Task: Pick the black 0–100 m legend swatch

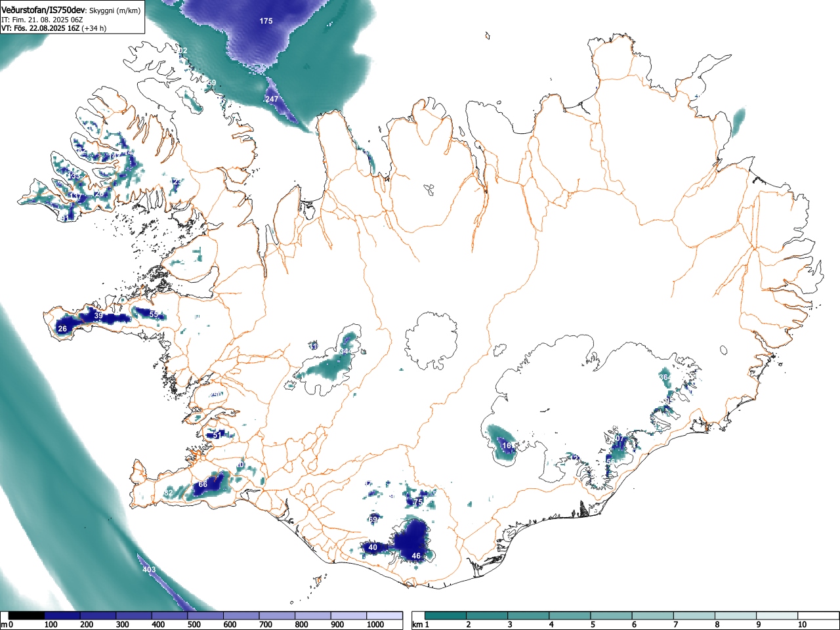Action: coord(26,616)
